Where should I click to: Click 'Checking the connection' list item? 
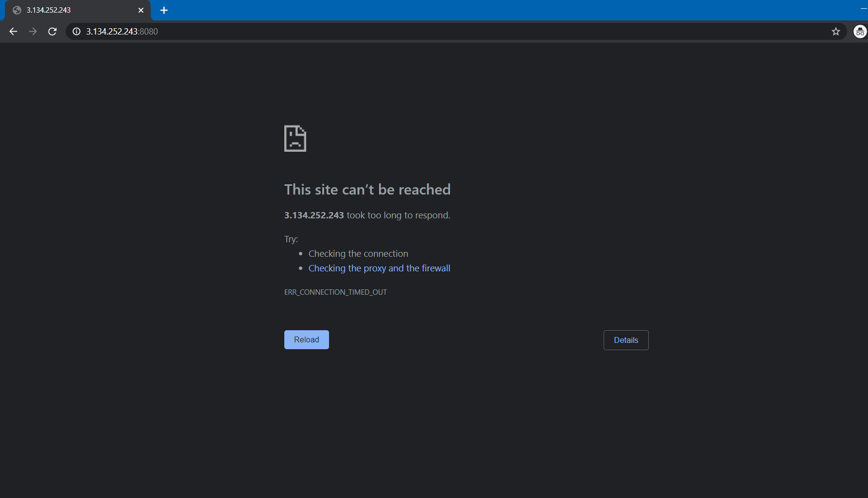click(358, 254)
